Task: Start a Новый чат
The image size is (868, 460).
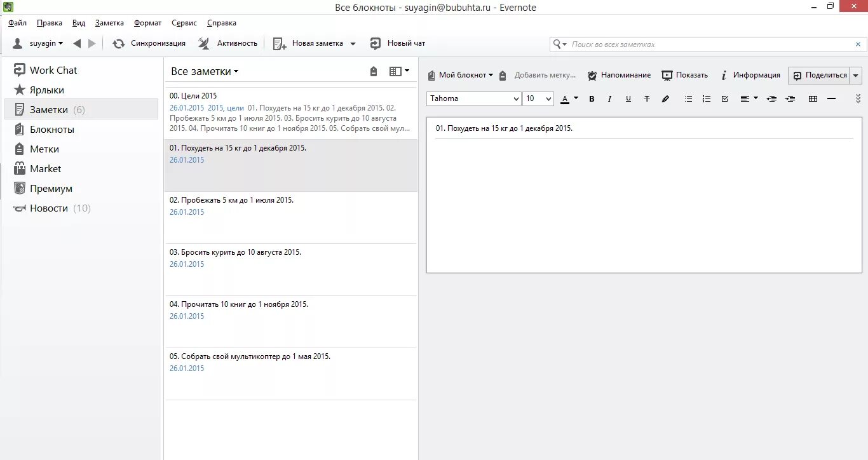Action: click(398, 43)
